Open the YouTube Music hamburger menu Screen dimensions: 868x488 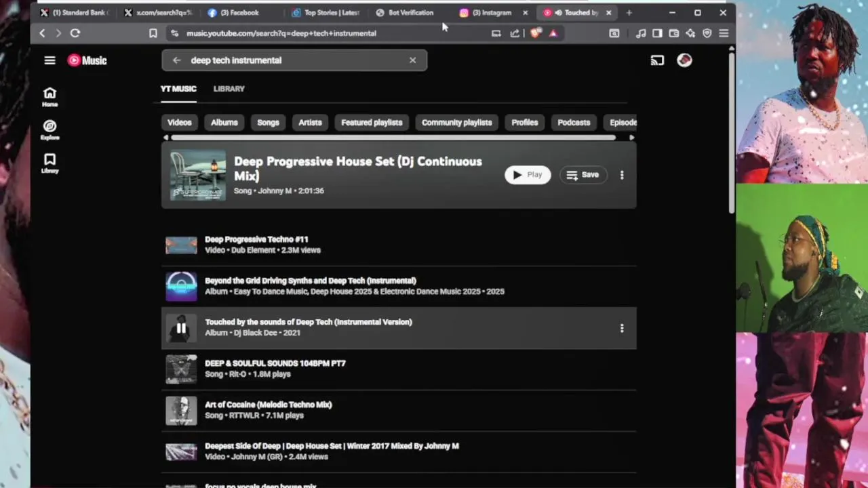click(x=50, y=60)
